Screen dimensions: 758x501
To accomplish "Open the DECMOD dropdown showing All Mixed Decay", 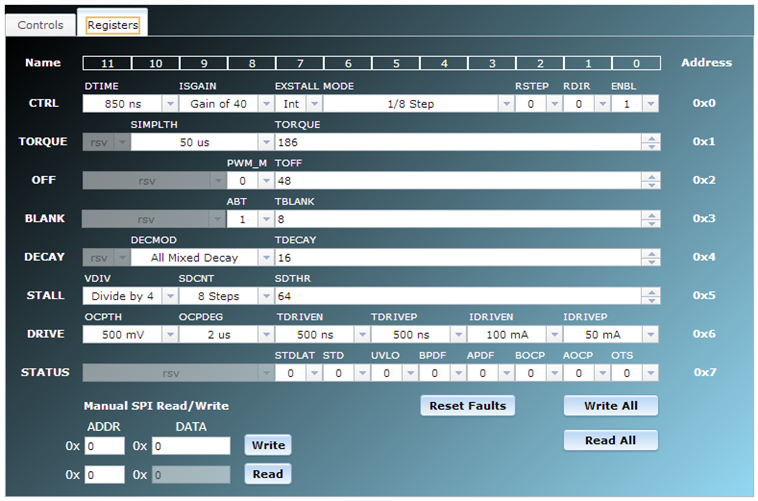I will [202, 257].
